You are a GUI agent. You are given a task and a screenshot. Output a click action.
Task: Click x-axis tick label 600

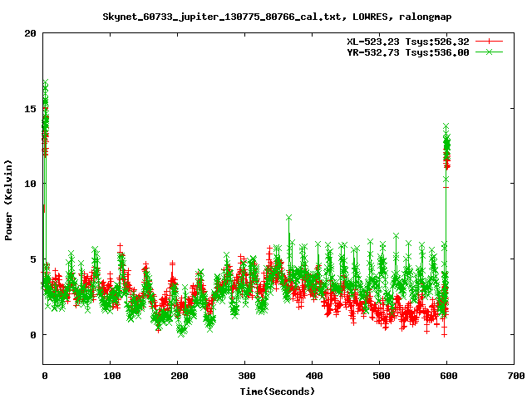click(x=449, y=376)
